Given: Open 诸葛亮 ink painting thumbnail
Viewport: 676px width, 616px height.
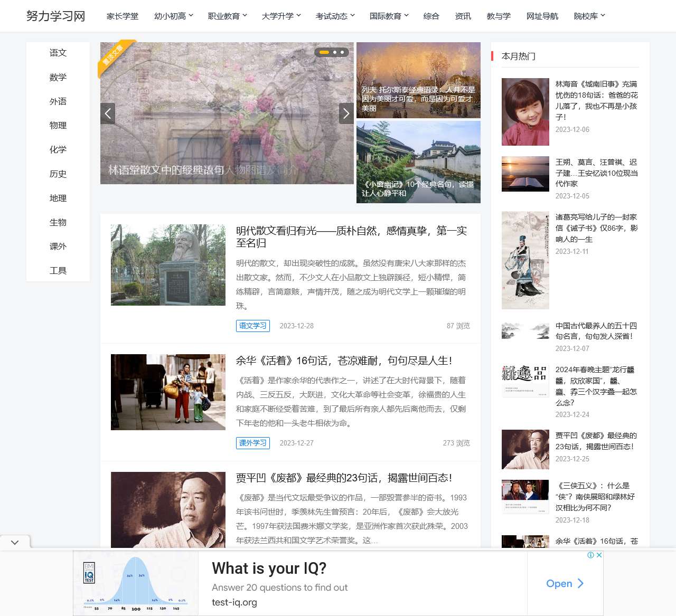Looking at the screenshot, I should (525, 260).
